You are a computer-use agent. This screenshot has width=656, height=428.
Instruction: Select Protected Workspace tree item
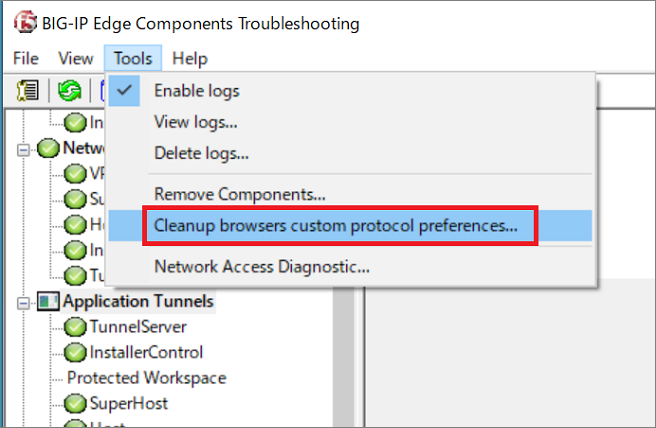click(x=147, y=378)
